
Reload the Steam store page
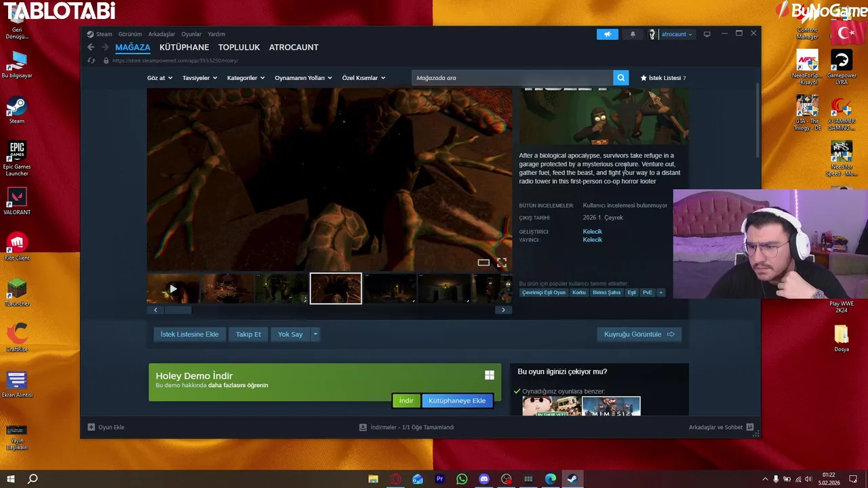pos(91,60)
